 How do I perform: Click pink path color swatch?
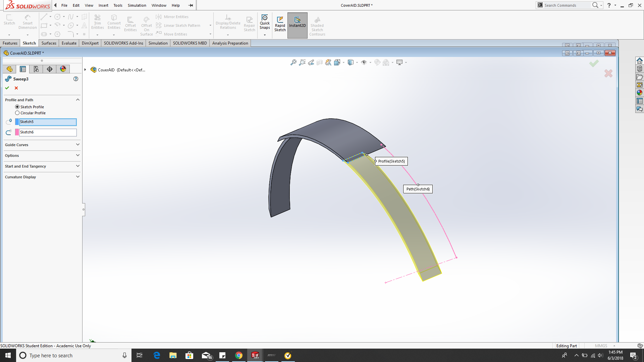(17, 132)
